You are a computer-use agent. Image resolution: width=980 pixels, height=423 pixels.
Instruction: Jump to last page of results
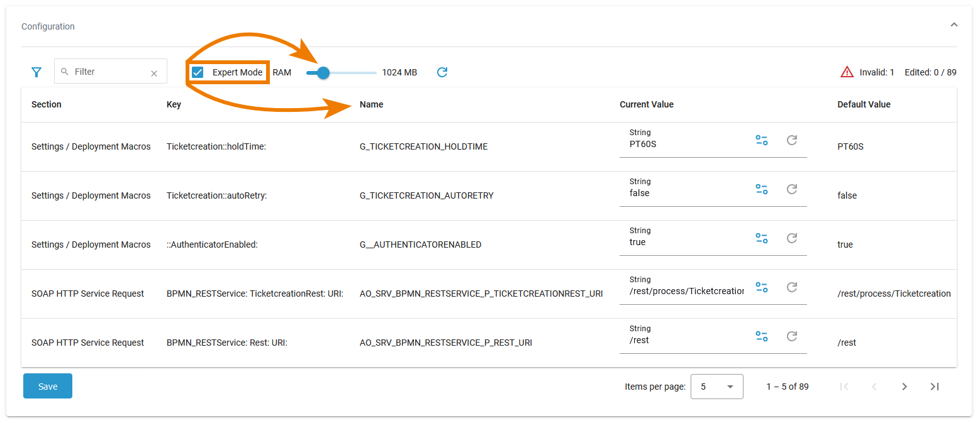935,387
